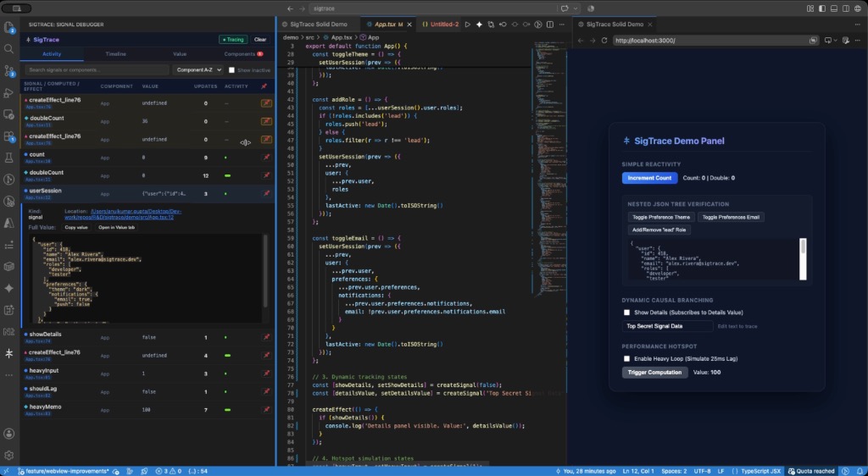Open Accounts menu in activity bar

(8, 434)
